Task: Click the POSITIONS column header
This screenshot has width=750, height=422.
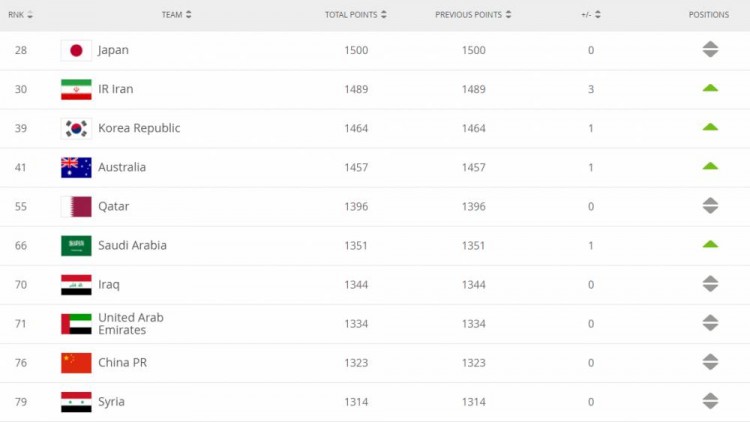Action: 709,15
